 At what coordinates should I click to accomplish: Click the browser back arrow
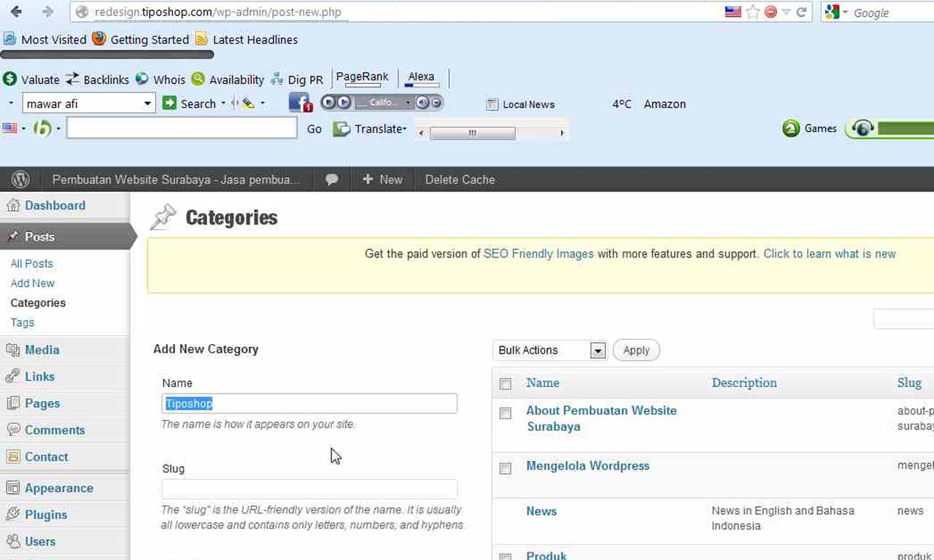(15, 12)
